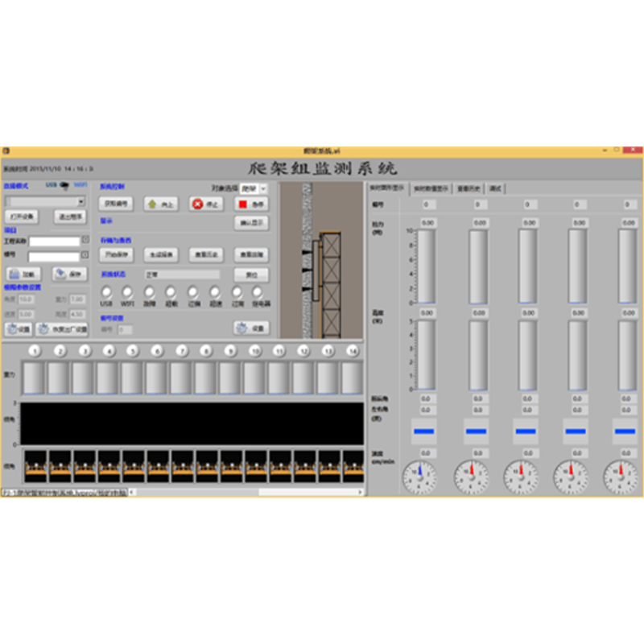Click the 工程名称 text input field

(x=55, y=241)
